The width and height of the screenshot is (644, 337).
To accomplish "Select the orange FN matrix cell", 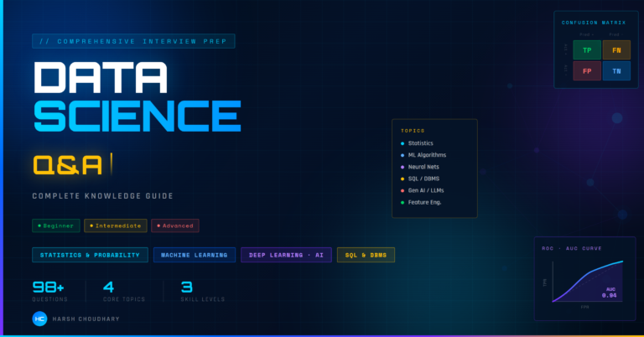I will [616, 50].
